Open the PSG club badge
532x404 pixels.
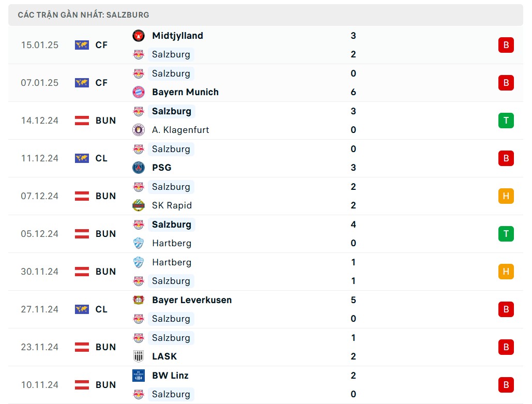coord(138,168)
